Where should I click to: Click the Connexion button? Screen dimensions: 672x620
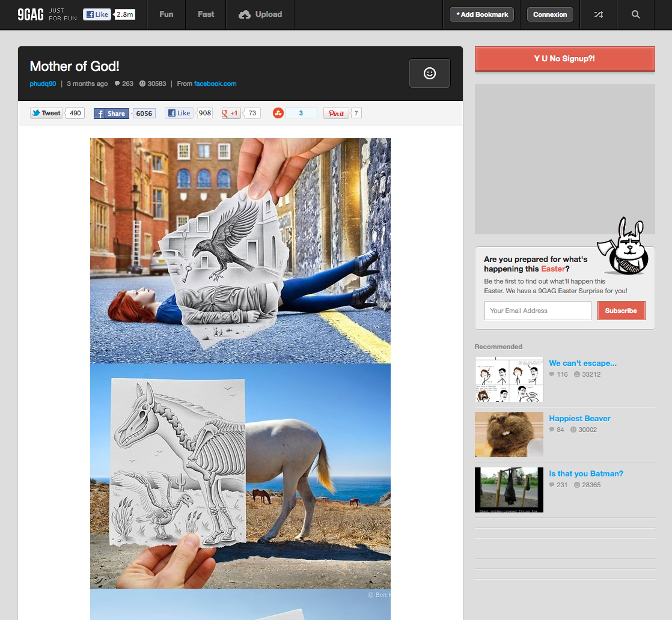click(x=550, y=14)
